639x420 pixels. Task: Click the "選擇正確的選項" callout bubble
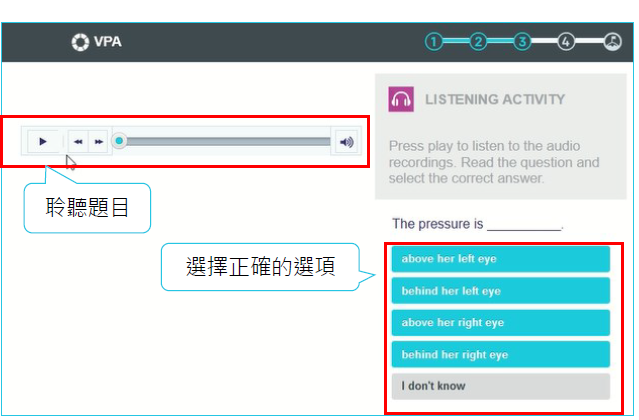tap(260, 267)
